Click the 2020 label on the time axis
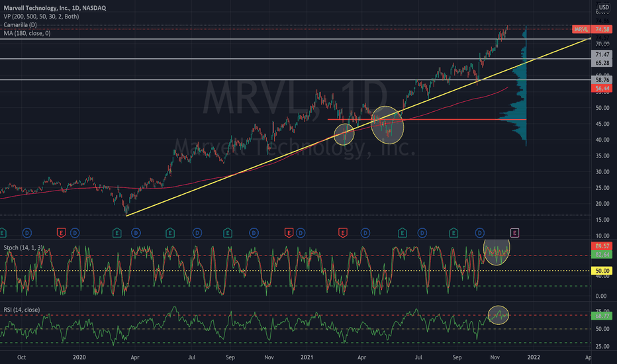The width and height of the screenshot is (617, 364). 79,357
